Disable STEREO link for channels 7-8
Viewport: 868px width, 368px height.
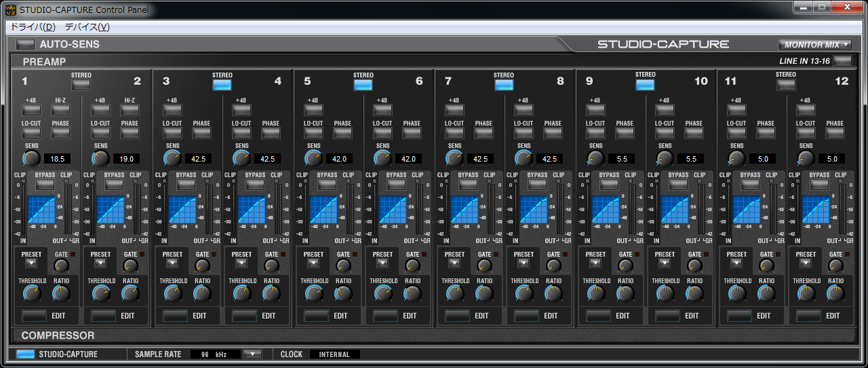point(505,85)
